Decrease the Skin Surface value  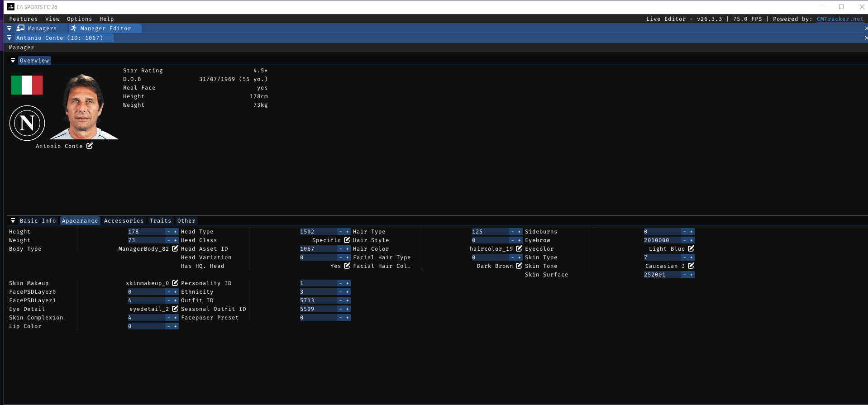pos(684,275)
